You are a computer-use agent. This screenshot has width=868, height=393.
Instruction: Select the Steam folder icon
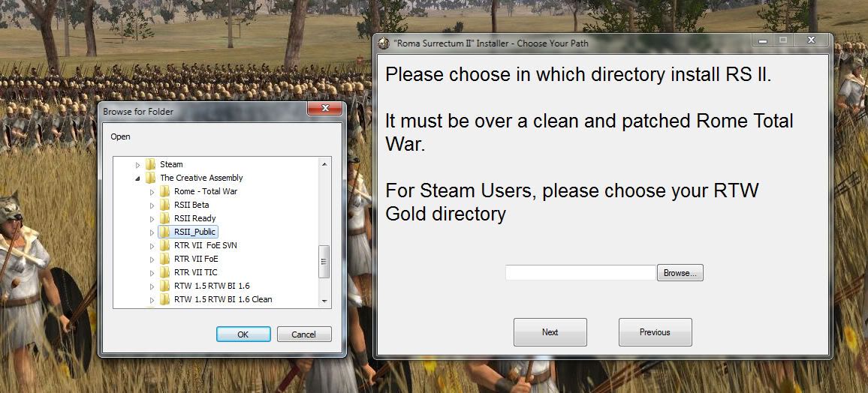(151, 164)
